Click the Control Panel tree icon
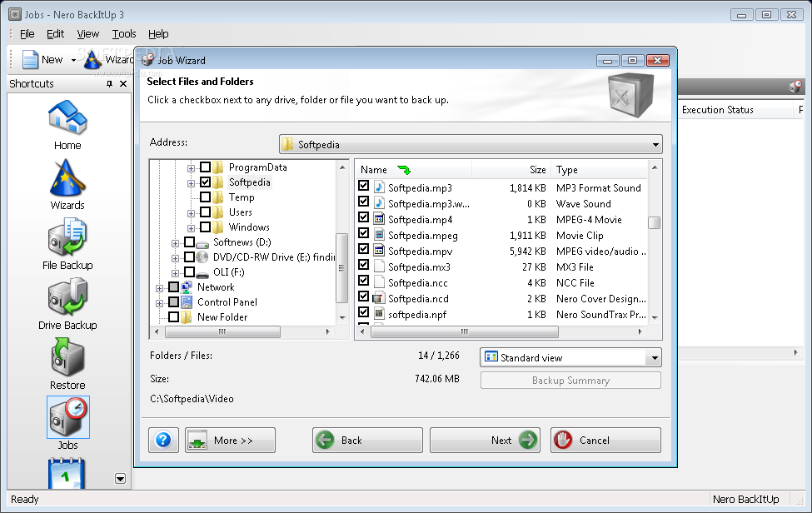 pos(187,302)
